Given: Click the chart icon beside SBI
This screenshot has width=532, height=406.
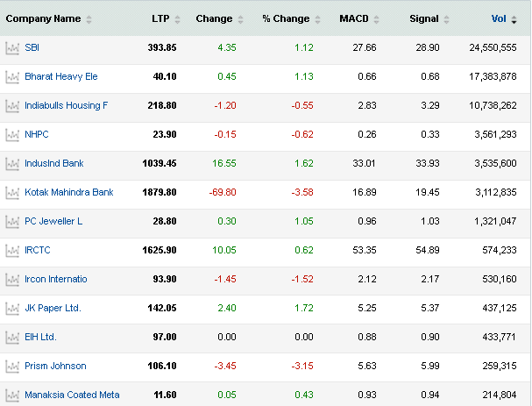Looking at the screenshot, I should (11, 48).
